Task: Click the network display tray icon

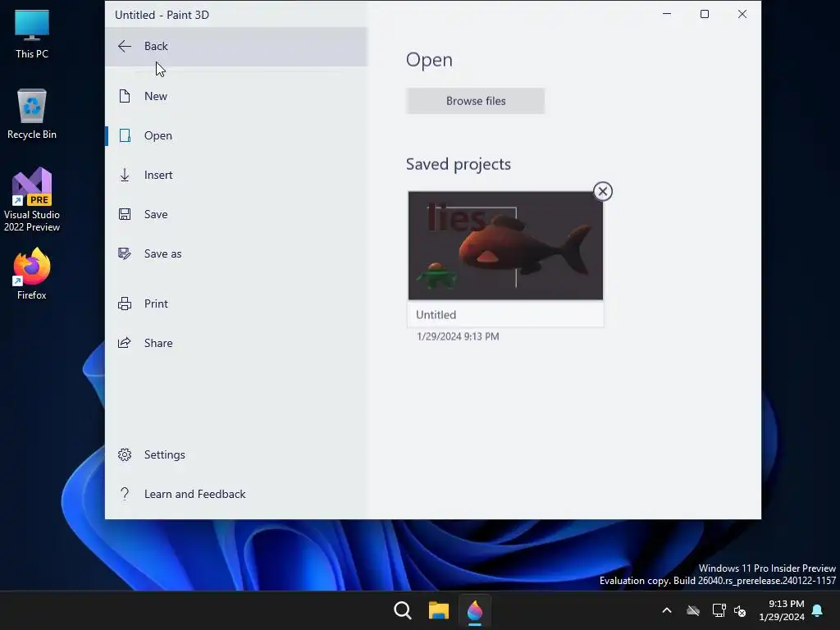Action: [719, 610]
